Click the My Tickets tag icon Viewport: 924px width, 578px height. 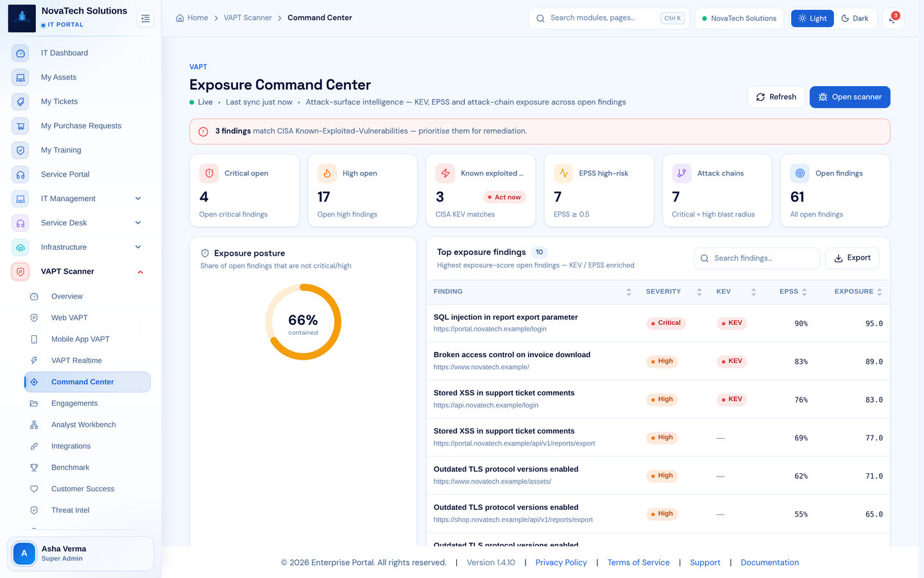[x=21, y=101]
